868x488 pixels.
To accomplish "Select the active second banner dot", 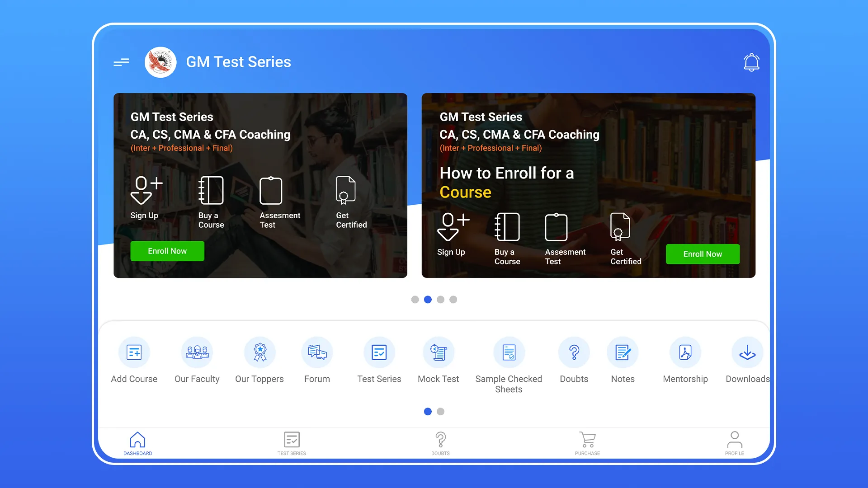I will (x=428, y=300).
